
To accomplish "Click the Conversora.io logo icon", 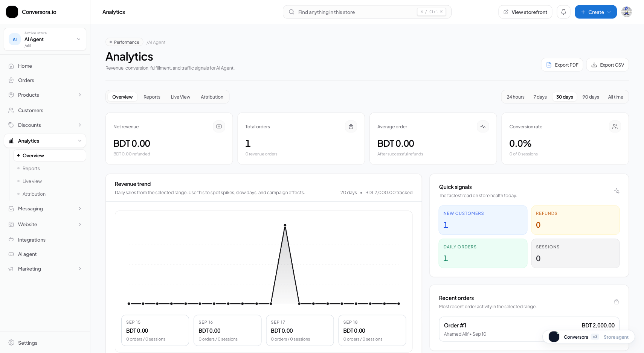I will click(12, 12).
